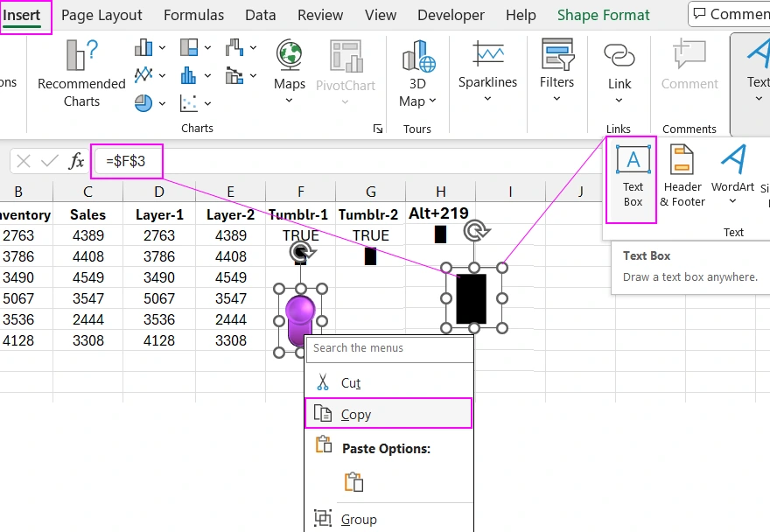Expand the column chart dropdown arrow
This screenshot has height=532, width=770.
pyautogui.click(x=163, y=47)
